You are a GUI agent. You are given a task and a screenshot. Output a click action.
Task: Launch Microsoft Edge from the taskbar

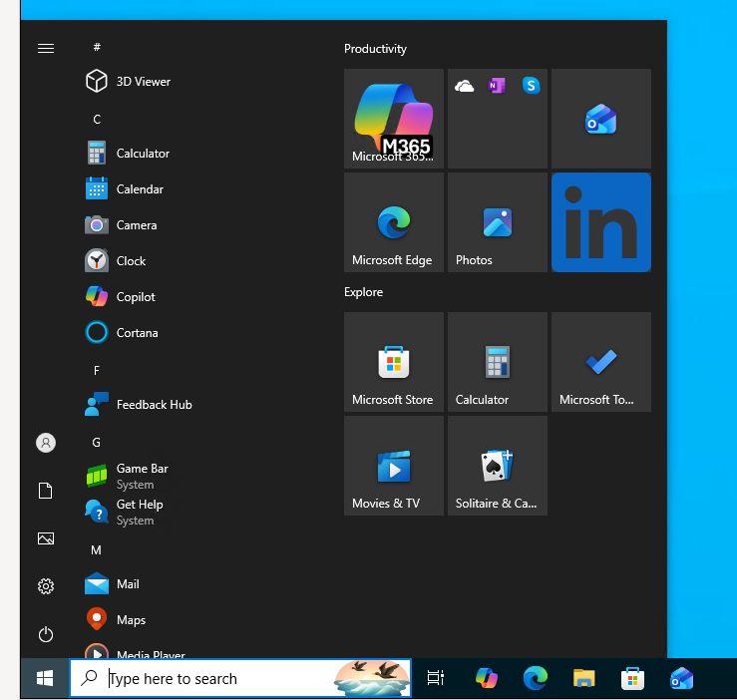click(535, 678)
